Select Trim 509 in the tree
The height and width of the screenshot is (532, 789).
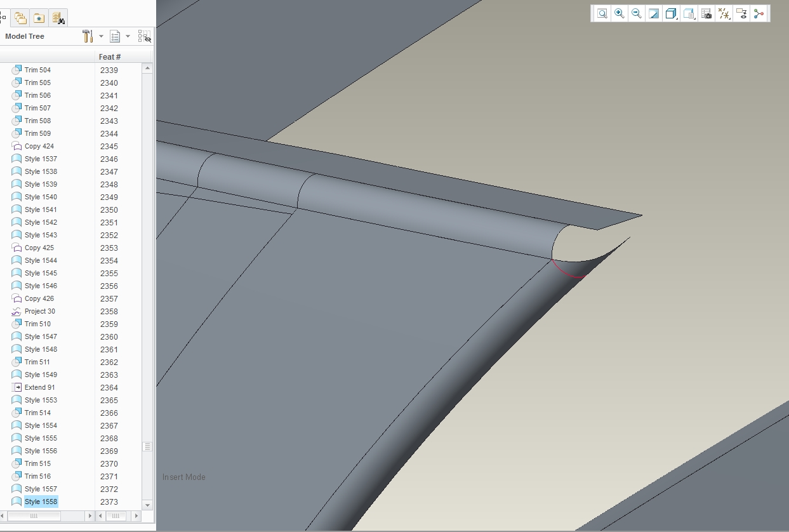coord(37,133)
